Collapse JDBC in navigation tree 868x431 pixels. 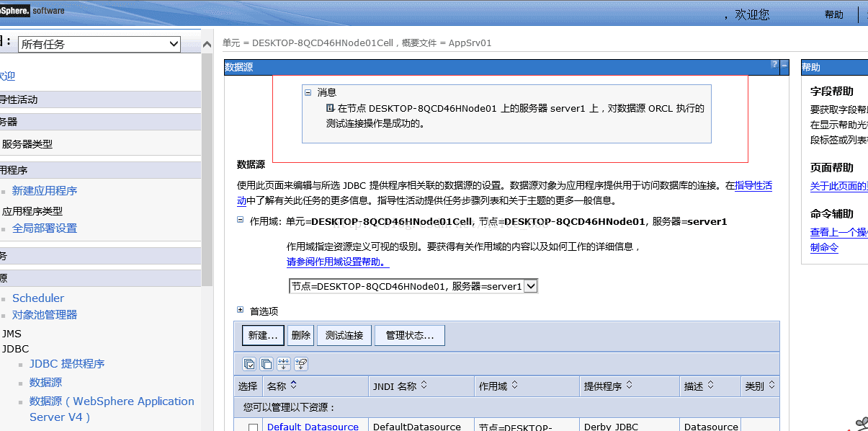tap(15, 349)
